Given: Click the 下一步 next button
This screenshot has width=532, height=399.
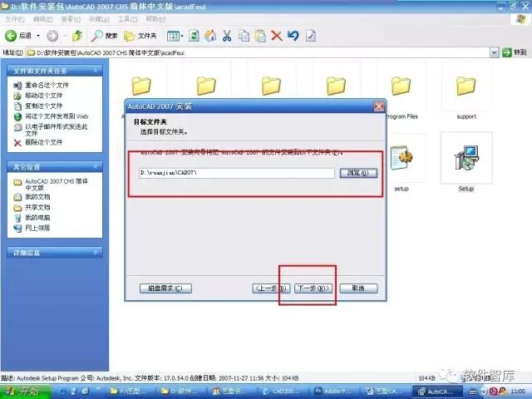Looking at the screenshot, I should 313,288.
